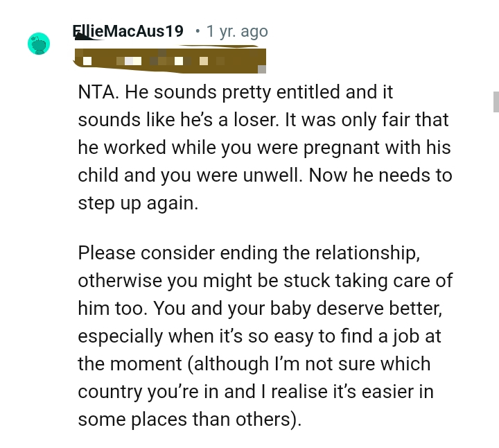Click the line 'otherwise you might be stuck'
Viewport: 499px width, 448px height.
[265, 281]
